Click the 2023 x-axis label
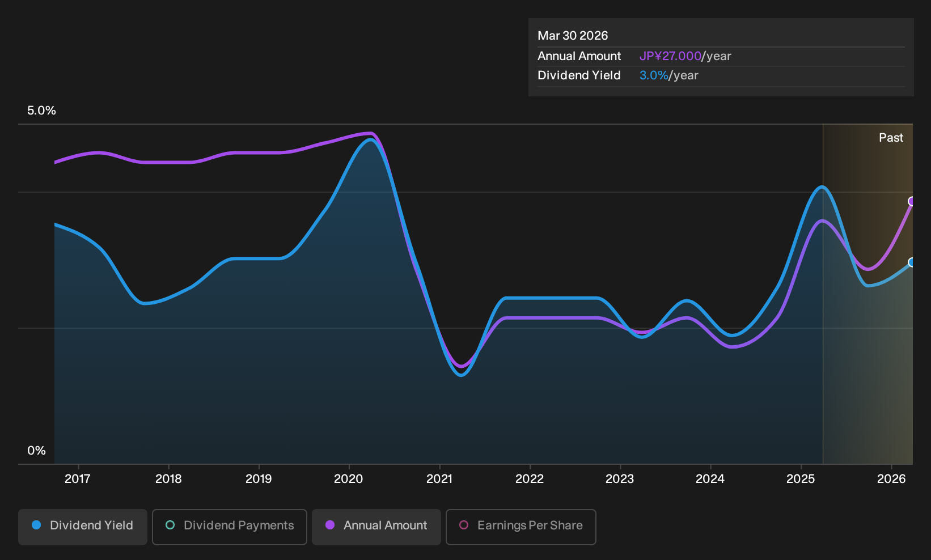Image resolution: width=931 pixels, height=560 pixels. coord(620,479)
